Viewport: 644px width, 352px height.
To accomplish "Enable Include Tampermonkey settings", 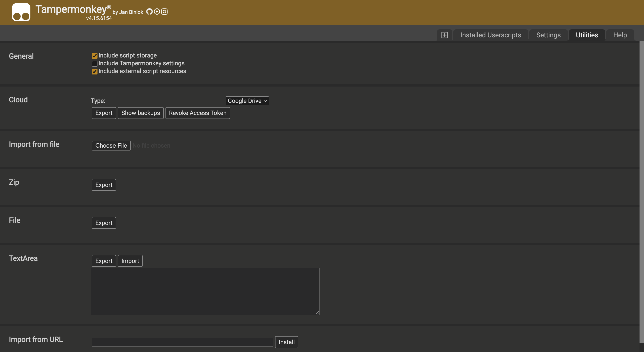I will 94,64.
